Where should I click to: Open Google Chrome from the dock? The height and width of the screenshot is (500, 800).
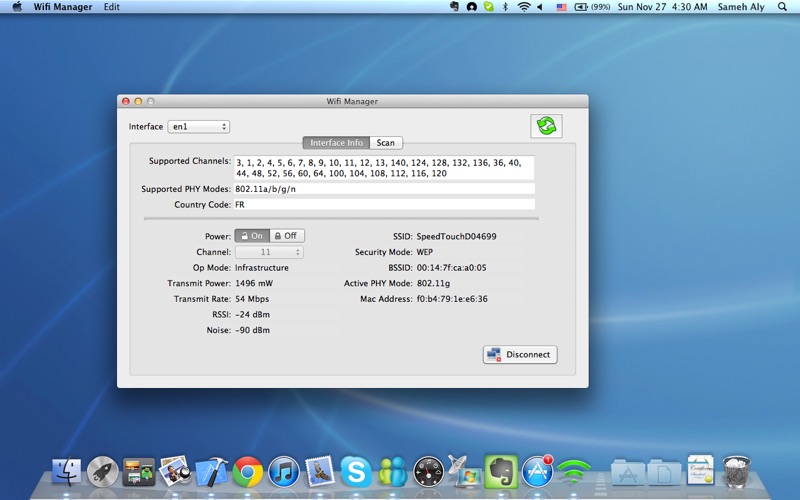click(247, 471)
